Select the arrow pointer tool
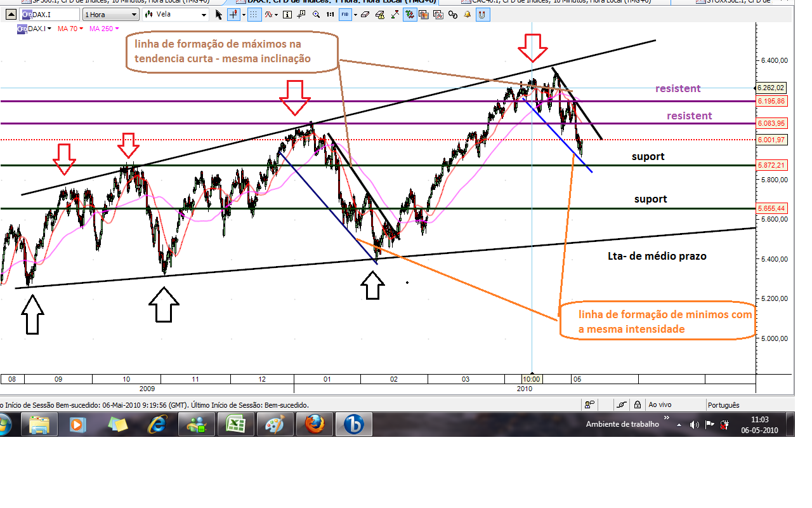812x508 pixels. (218, 15)
